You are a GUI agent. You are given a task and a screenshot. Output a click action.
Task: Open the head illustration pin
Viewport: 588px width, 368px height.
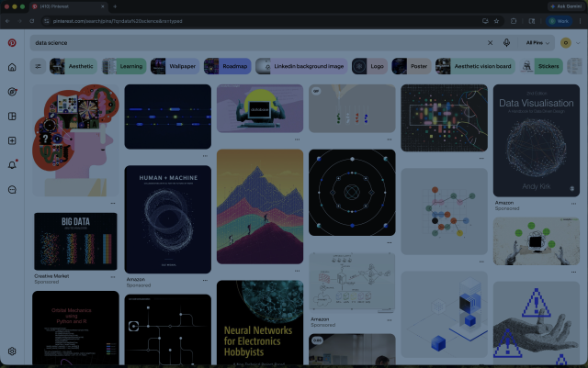point(75,140)
